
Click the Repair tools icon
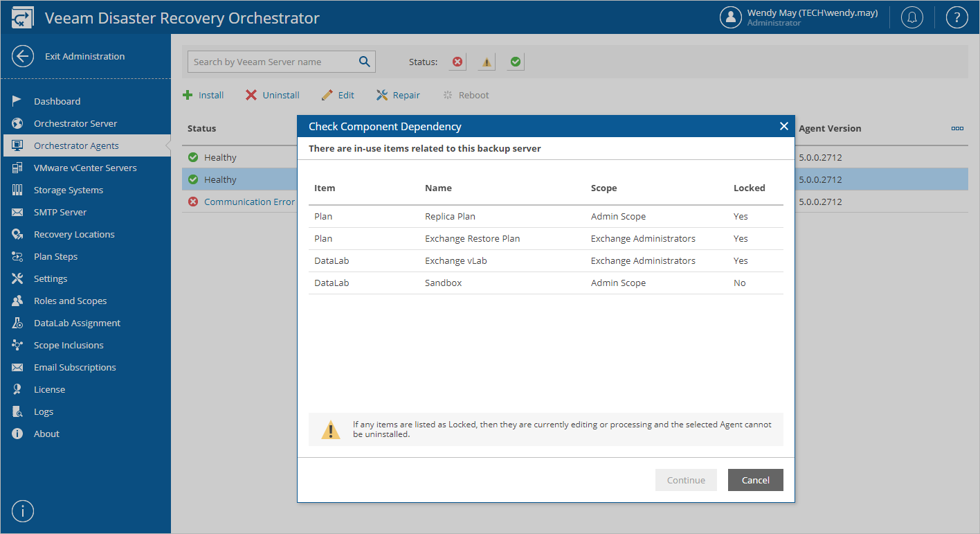(382, 95)
